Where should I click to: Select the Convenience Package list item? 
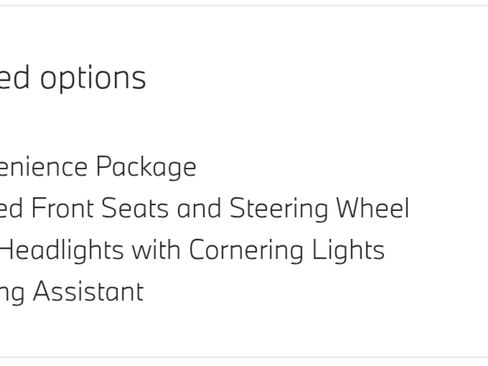[x=98, y=167]
